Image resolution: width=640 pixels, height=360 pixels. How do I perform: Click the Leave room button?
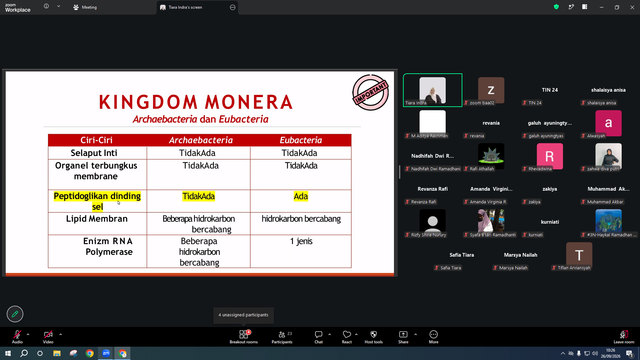(624, 337)
